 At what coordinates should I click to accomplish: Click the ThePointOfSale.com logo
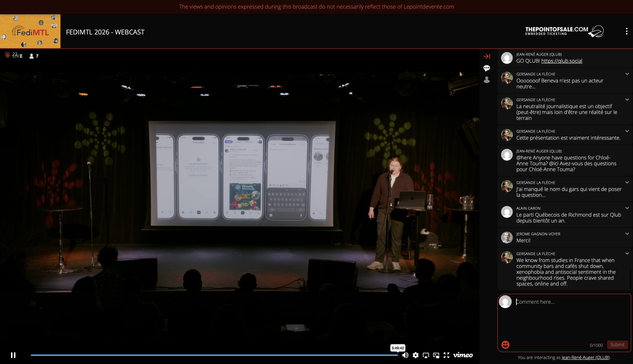tap(564, 31)
